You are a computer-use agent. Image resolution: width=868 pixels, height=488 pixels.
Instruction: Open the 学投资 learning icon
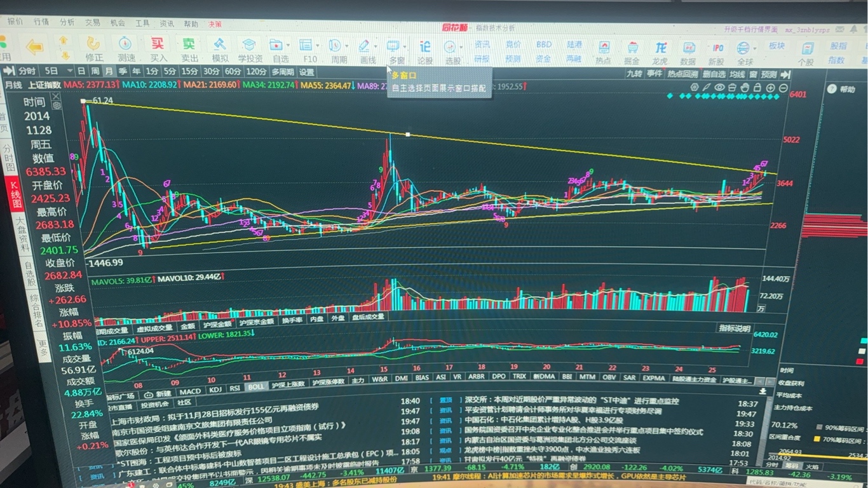249,44
